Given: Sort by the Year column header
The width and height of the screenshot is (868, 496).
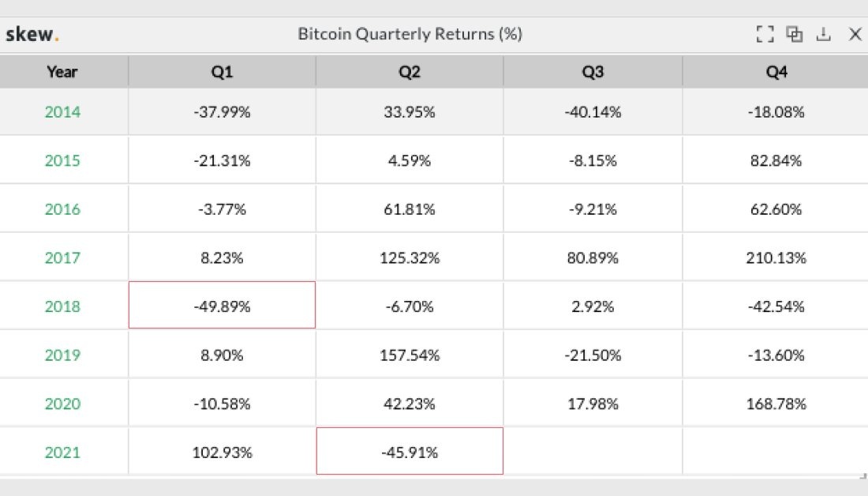Looking at the screenshot, I should pyautogui.click(x=62, y=72).
